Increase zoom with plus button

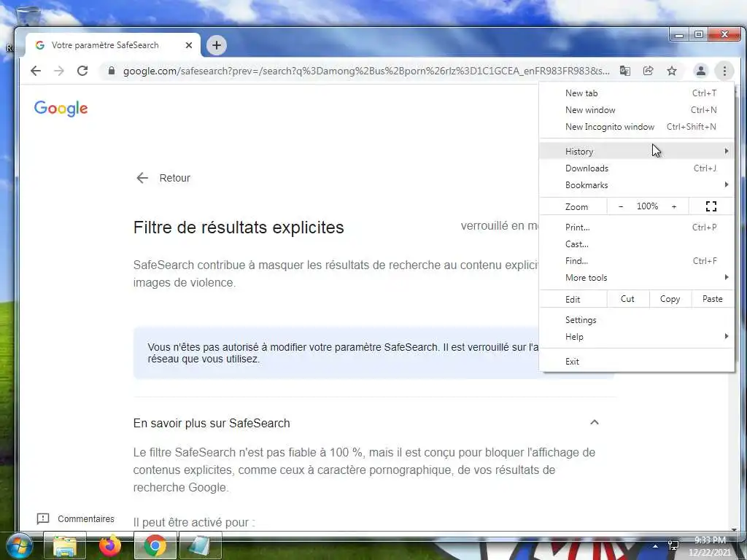(674, 206)
